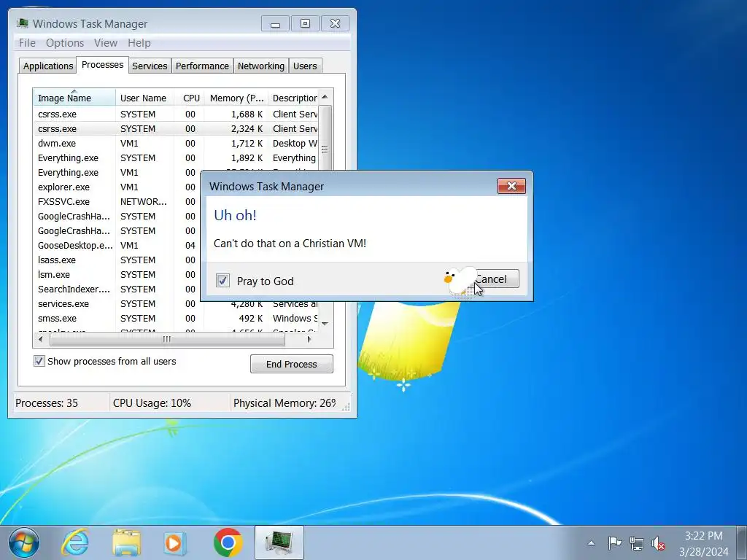The width and height of the screenshot is (747, 560).
Task: Click the network status tray icon
Action: [x=636, y=542]
